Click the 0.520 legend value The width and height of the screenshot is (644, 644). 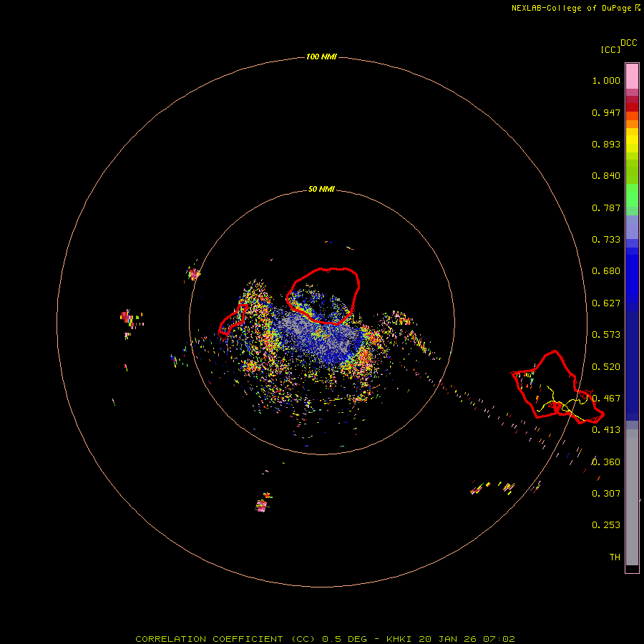[606, 367]
